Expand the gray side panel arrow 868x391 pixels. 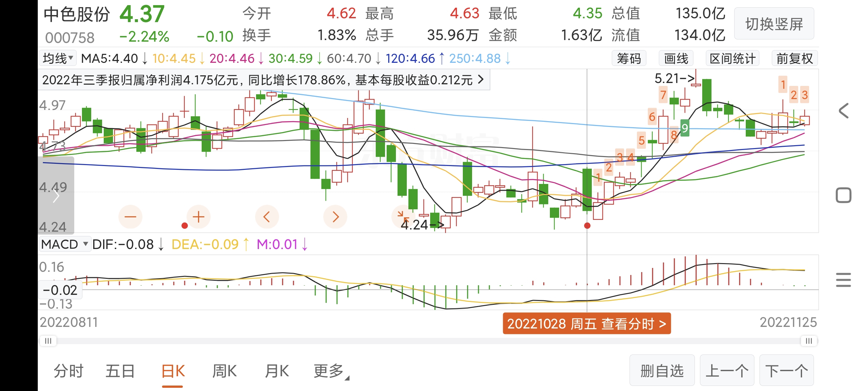pos(56,196)
